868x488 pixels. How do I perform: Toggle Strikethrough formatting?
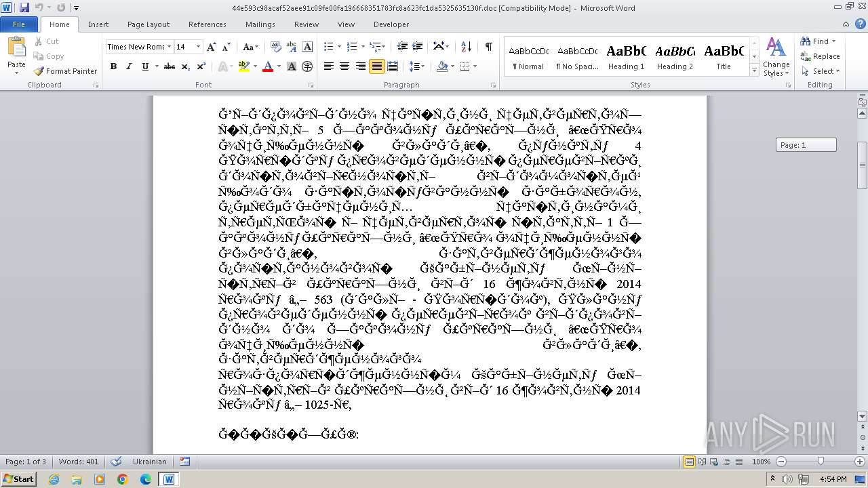click(170, 66)
